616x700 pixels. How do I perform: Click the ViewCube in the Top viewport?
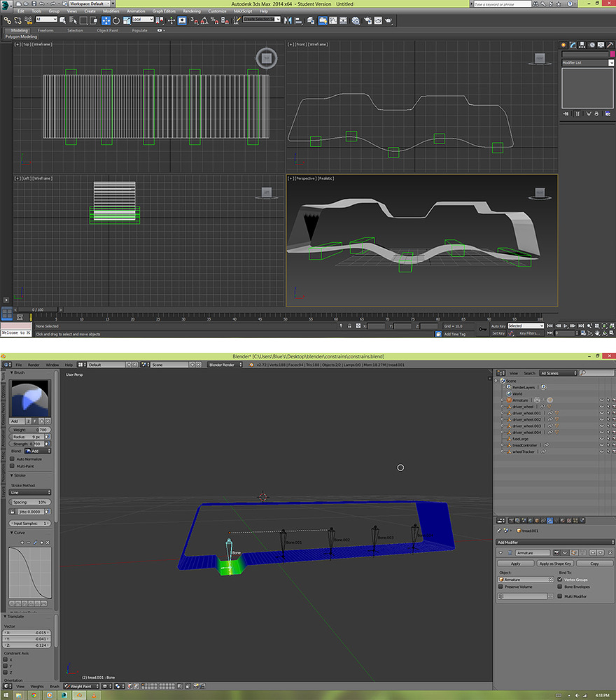click(x=267, y=58)
